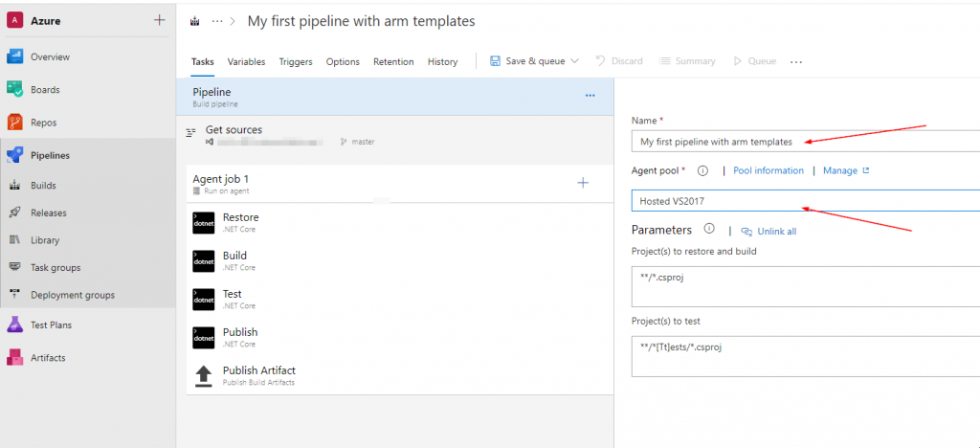Click the Azure project avatar icon
Image resolution: width=980 pixels, height=448 pixels.
(14, 21)
